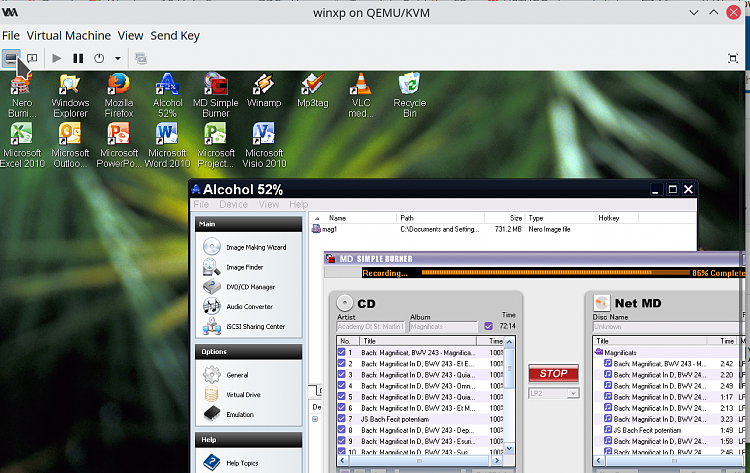The width and height of the screenshot is (750, 473).
Task: Uncheck CD track 3 checkbox
Action: (342, 374)
